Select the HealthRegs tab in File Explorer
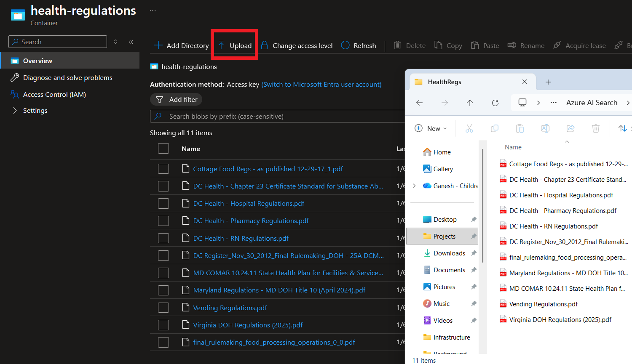The height and width of the screenshot is (364, 632). 472,82
